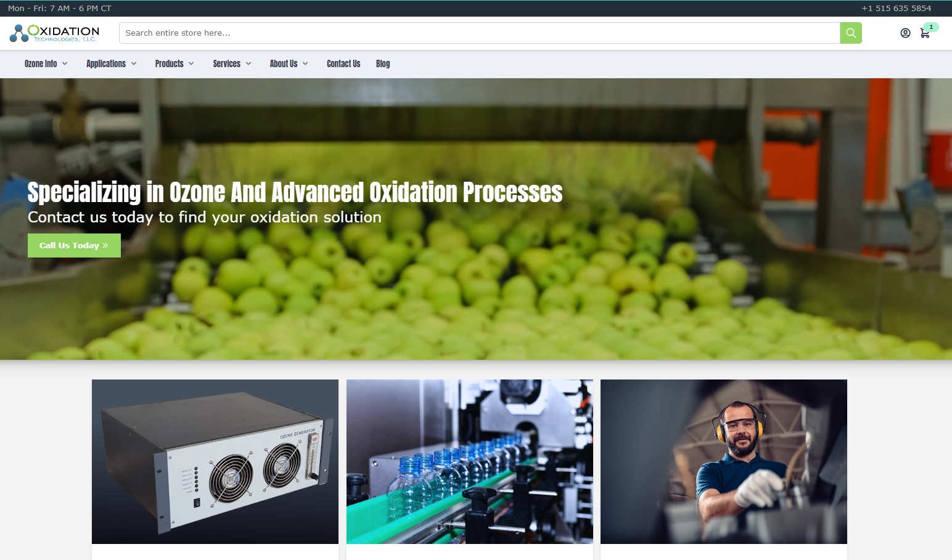
Task: Expand the Ozone Info dropdown menu
Action: [x=46, y=64]
